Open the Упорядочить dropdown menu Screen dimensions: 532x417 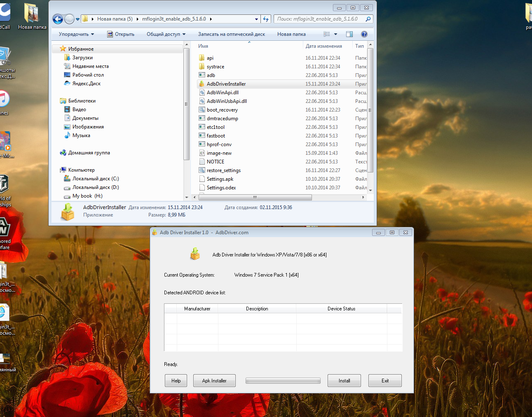point(76,34)
